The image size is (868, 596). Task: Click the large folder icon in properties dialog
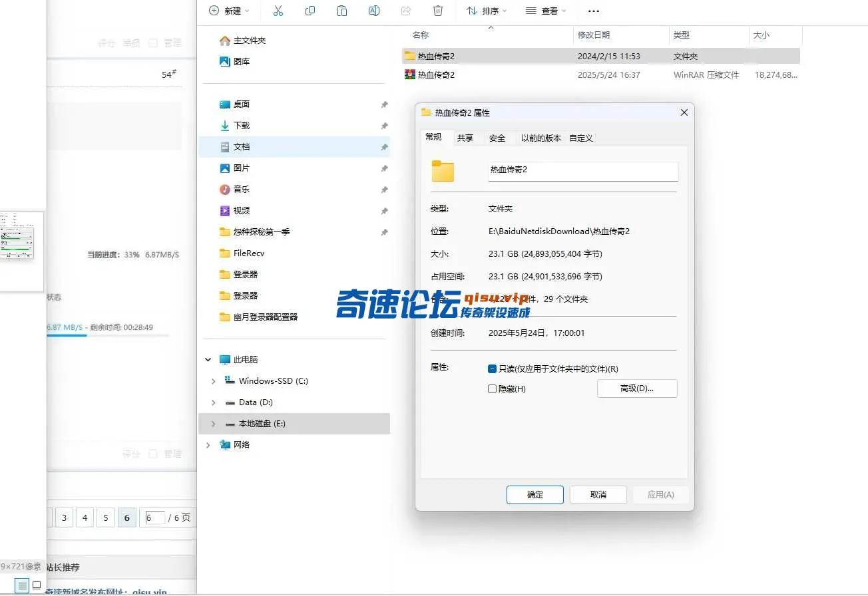pos(443,171)
